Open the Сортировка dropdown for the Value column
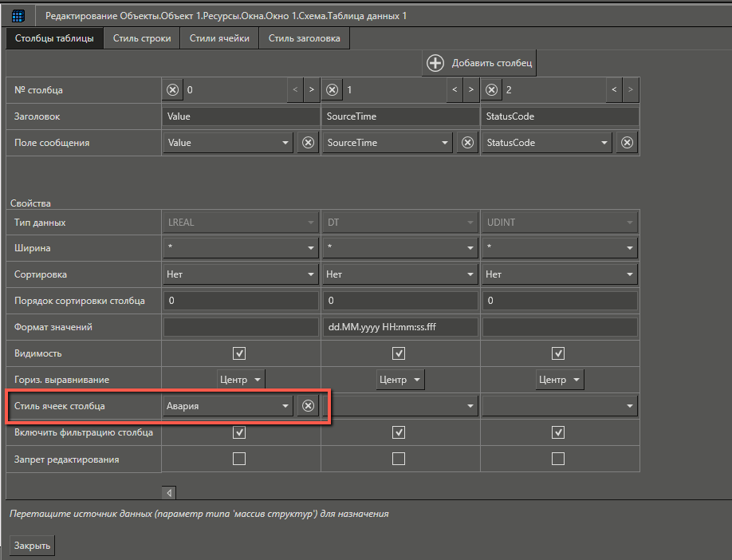The image size is (732, 560). (239, 274)
